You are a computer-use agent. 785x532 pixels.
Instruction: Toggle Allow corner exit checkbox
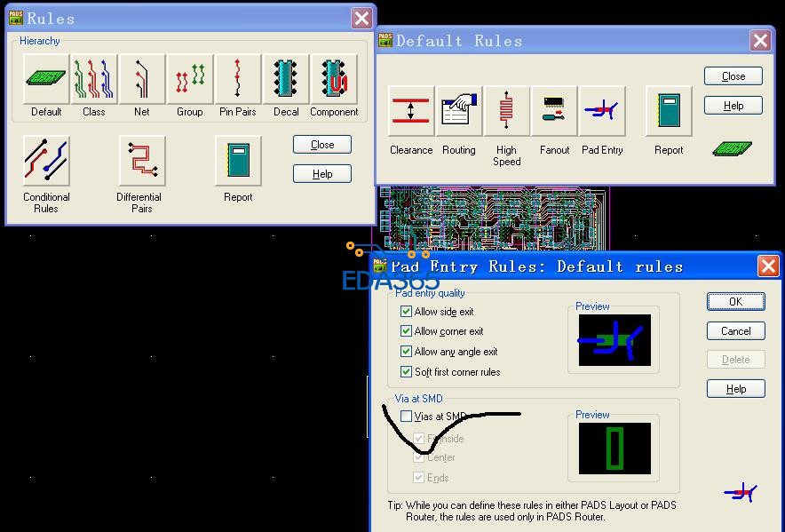(x=406, y=331)
